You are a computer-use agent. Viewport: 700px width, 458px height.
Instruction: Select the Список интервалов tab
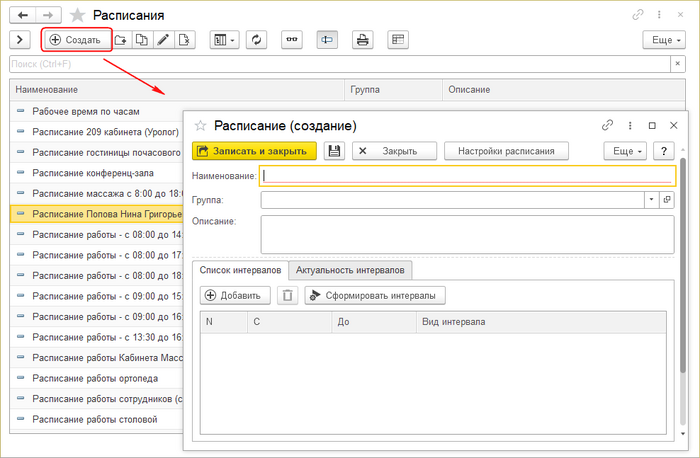(x=239, y=270)
